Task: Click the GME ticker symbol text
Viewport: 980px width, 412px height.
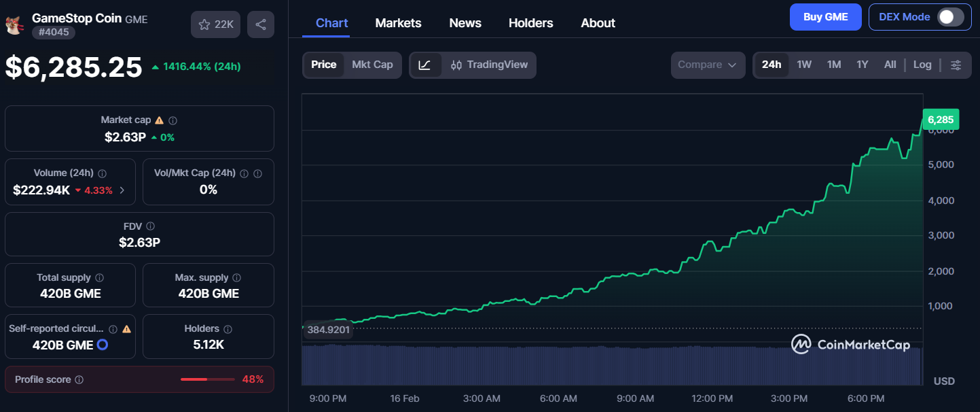Action: tap(137, 20)
